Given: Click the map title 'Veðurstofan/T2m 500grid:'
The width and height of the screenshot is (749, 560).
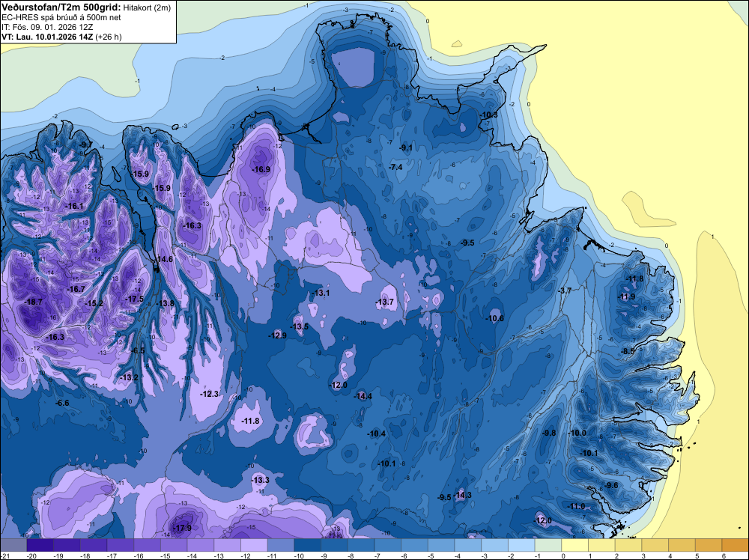Looking at the screenshot, I should pyautogui.click(x=61, y=7).
